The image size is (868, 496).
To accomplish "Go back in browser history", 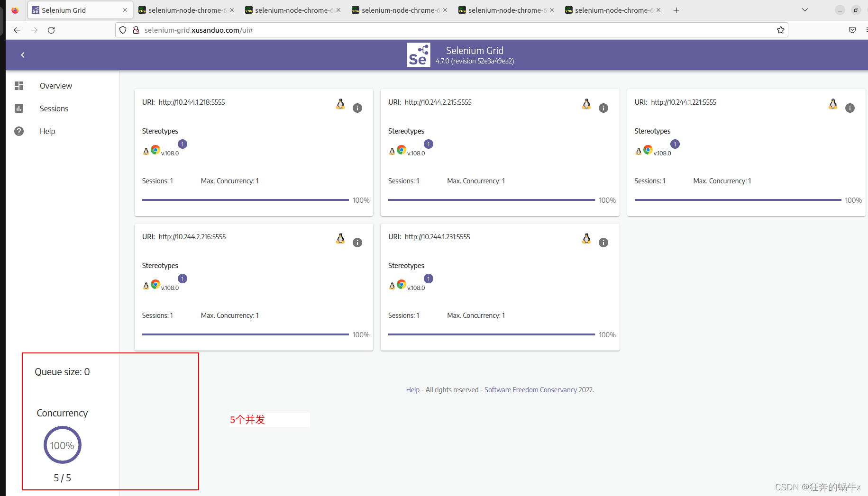I will [17, 30].
